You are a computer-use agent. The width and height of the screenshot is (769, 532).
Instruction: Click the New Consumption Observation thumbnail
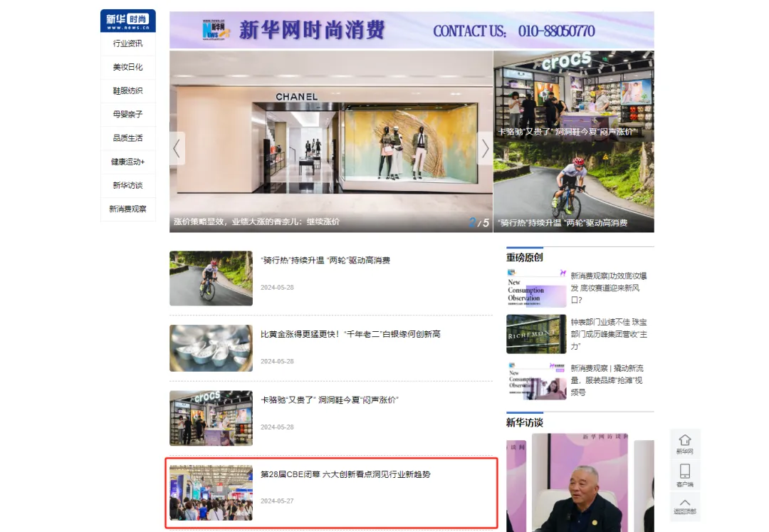(x=535, y=285)
